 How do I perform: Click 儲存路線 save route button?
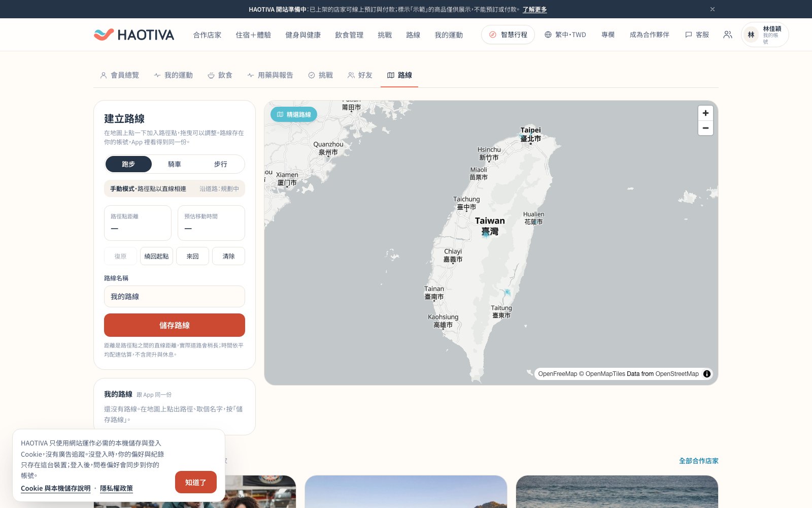[175, 325]
